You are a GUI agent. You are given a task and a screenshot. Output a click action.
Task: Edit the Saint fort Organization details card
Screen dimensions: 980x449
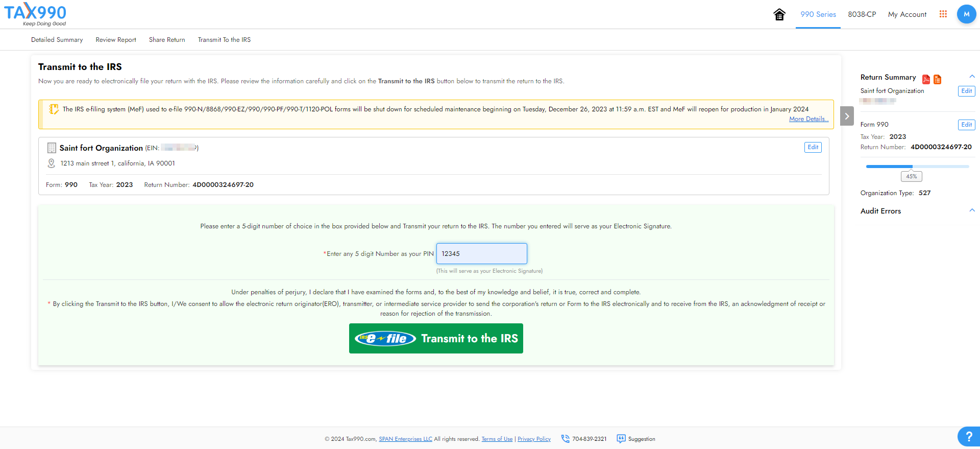click(813, 147)
